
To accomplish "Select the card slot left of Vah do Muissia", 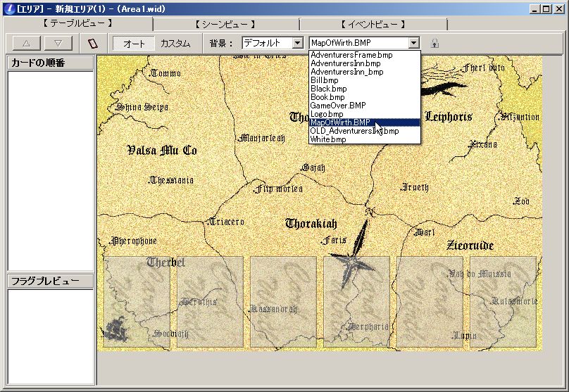I will 430,302.
